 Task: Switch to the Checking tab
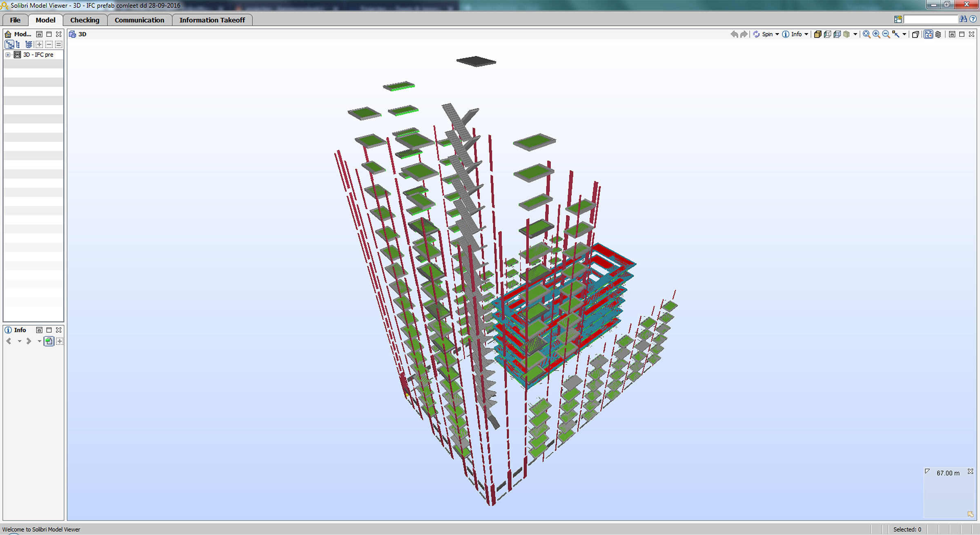pyautogui.click(x=85, y=20)
